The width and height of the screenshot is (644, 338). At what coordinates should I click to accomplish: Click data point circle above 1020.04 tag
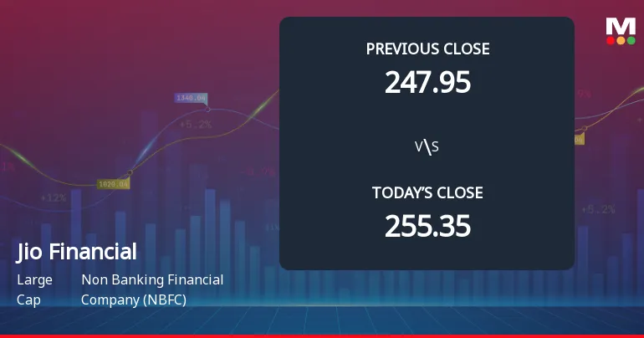[130, 172]
